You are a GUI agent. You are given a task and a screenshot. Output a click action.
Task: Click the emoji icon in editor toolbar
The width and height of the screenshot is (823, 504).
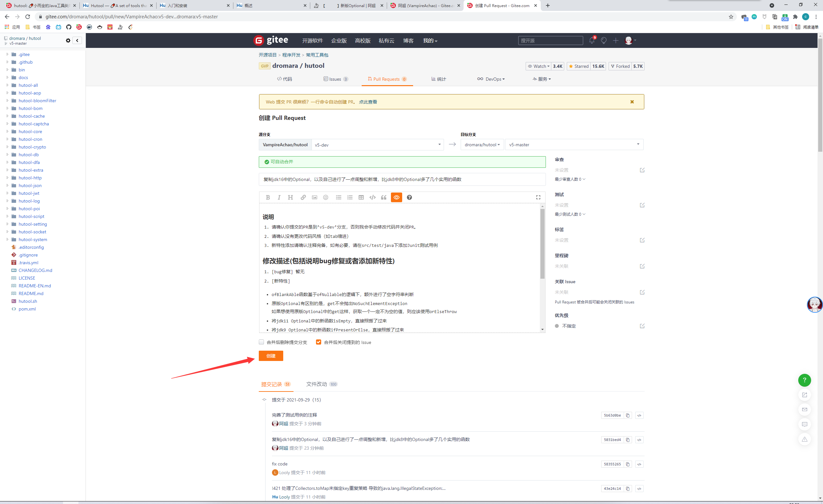tap(326, 197)
